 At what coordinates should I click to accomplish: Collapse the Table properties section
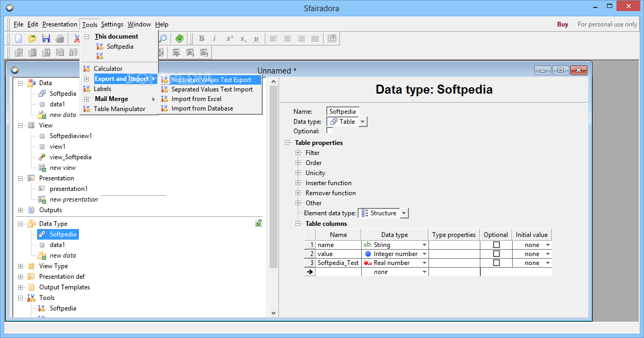[x=288, y=143]
